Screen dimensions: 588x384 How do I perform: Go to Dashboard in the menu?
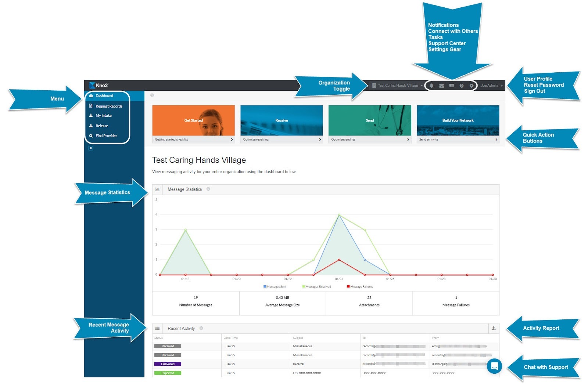[104, 96]
